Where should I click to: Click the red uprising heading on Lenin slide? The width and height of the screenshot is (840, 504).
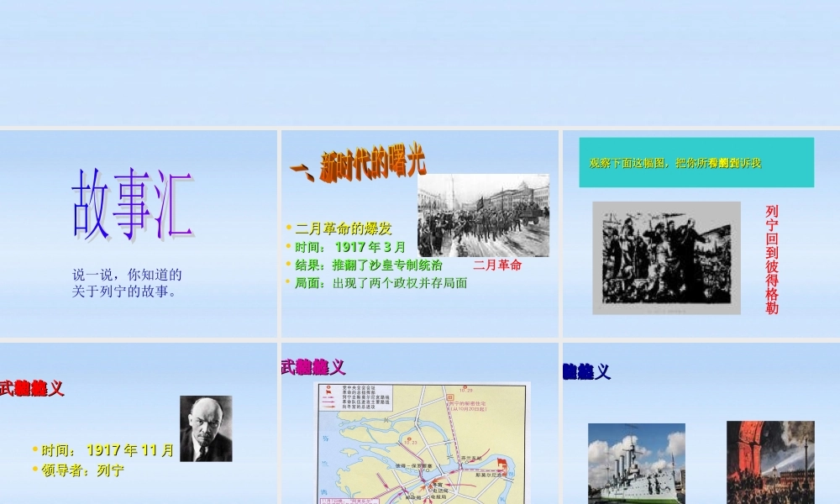(x=32, y=388)
